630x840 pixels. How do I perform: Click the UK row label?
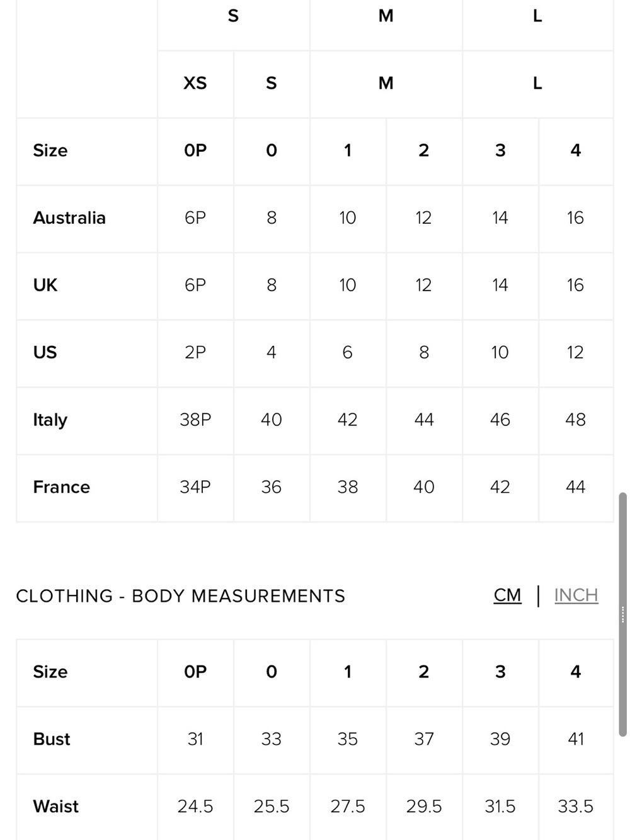click(45, 285)
